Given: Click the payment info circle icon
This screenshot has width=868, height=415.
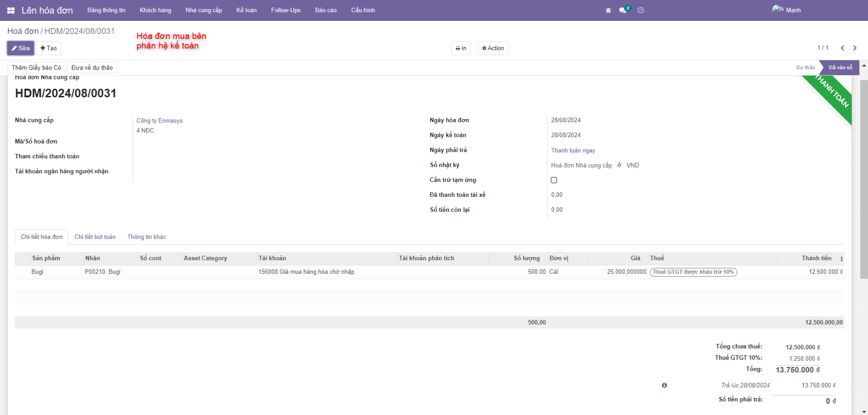Looking at the screenshot, I should click(x=664, y=385).
